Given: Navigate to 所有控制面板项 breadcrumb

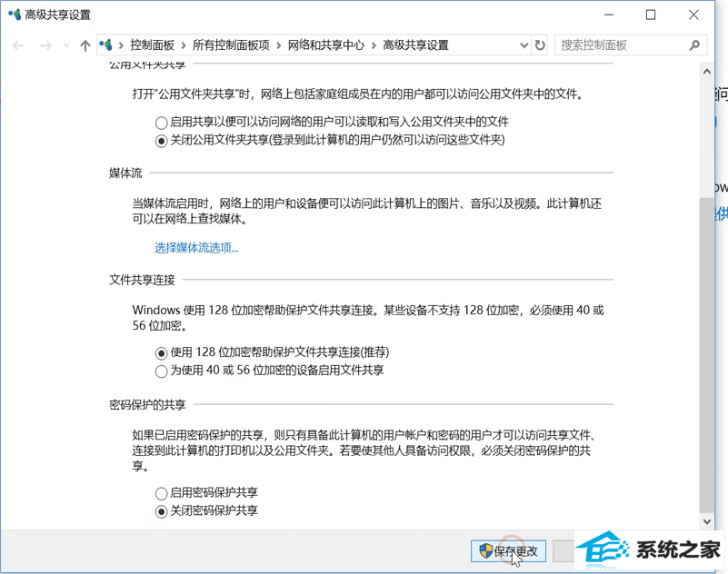Looking at the screenshot, I should pos(231,45).
